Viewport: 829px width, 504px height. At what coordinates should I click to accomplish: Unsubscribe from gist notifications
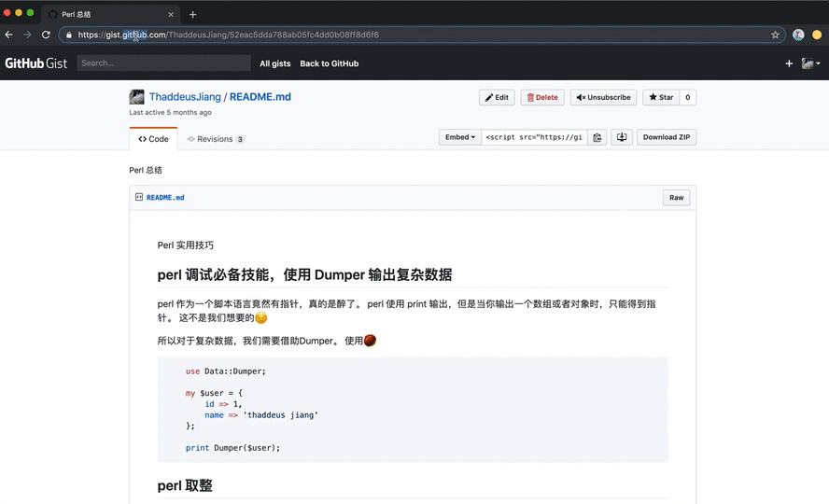pos(603,97)
